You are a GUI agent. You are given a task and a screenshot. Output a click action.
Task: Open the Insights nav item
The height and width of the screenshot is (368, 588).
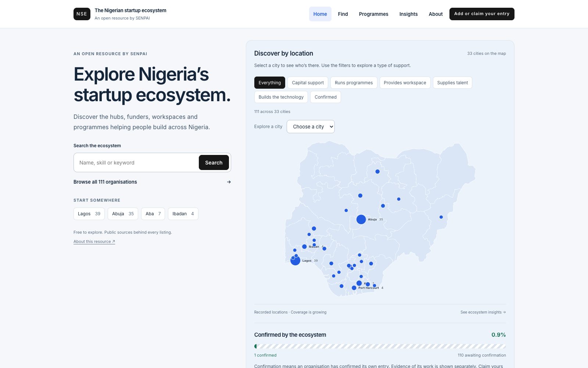pyautogui.click(x=408, y=14)
